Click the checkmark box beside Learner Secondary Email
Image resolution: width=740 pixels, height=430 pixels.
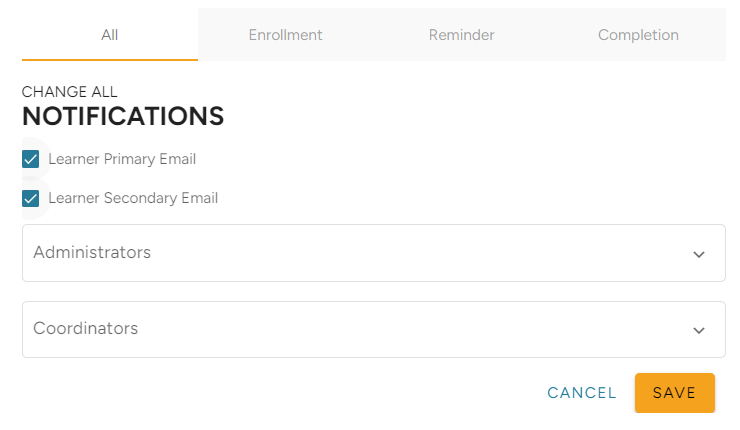pyautogui.click(x=31, y=198)
